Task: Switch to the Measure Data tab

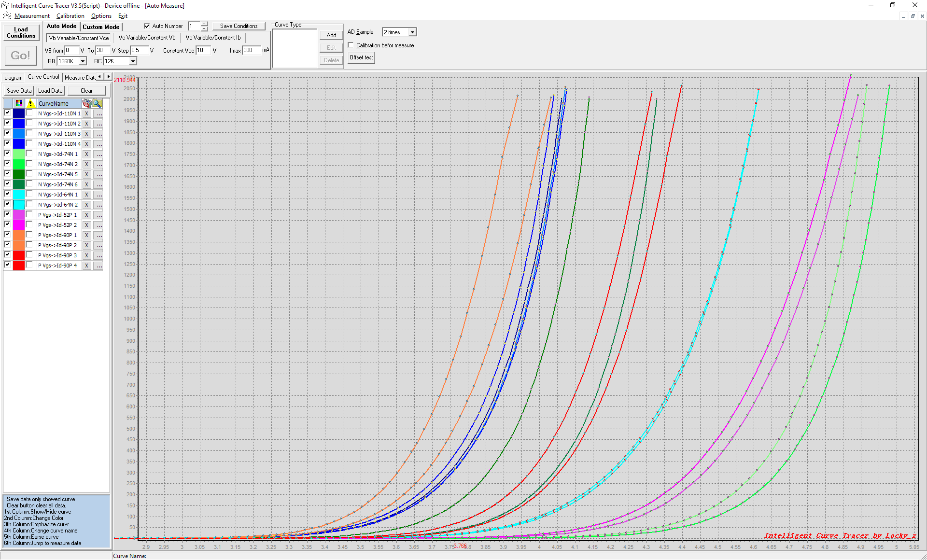Action: tap(80, 78)
